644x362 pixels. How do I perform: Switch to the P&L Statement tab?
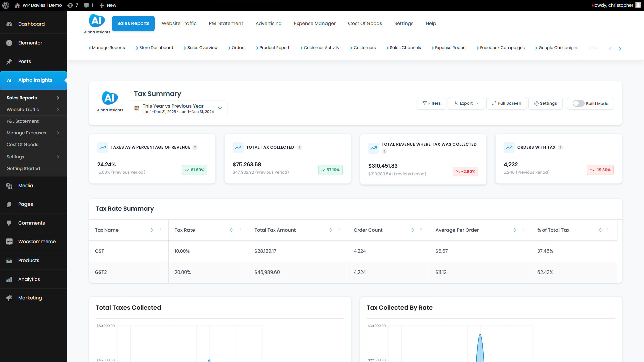pyautogui.click(x=226, y=23)
